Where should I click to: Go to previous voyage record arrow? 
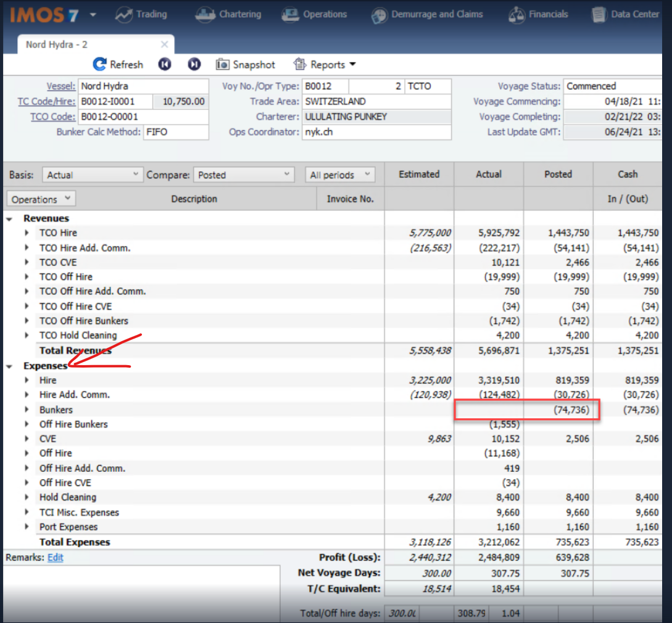[x=164, y=64]
